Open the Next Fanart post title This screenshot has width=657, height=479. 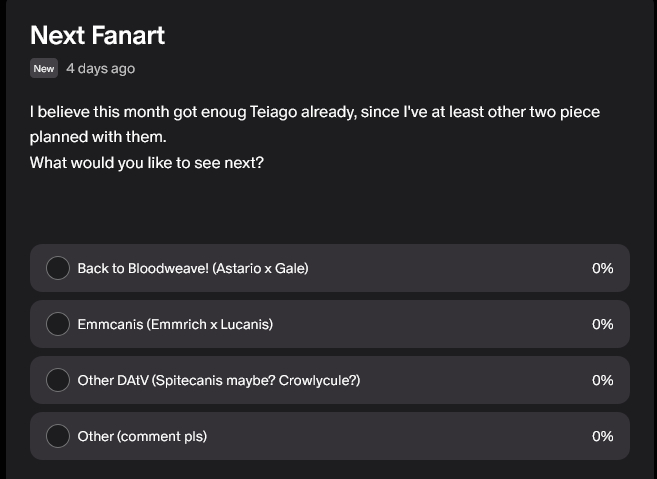pyautogui.click(x=97, y=35)
